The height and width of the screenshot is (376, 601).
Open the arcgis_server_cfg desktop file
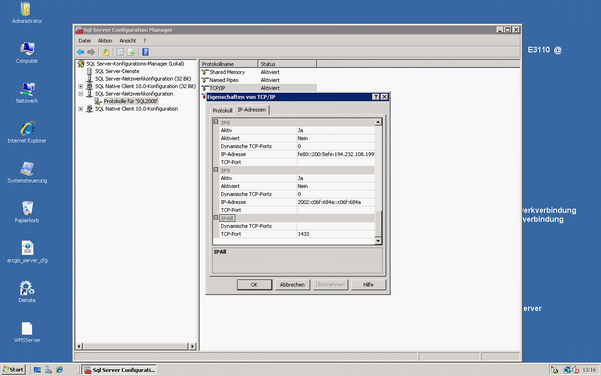pos(27,252)
